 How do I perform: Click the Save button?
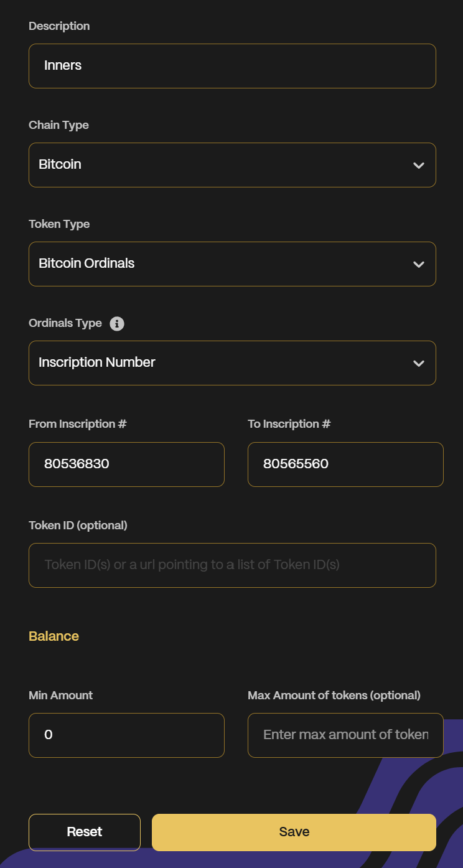294,832
